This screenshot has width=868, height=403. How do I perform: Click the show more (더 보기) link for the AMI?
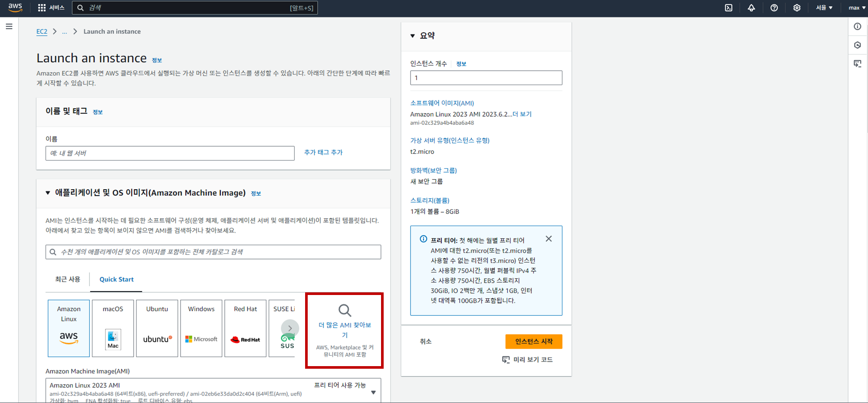(522, 114)
